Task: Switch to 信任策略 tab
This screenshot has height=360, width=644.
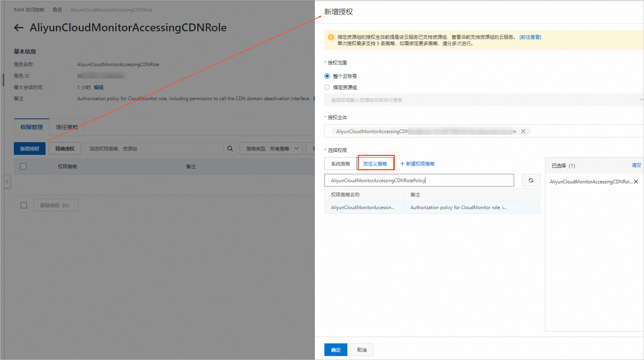Action: (x=67, y=127)
